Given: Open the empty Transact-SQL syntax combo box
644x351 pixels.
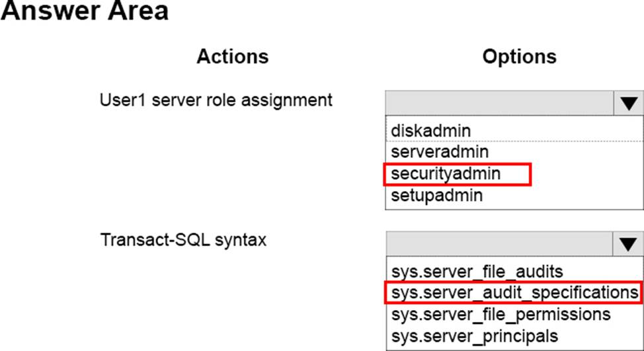Looking at the screenshot, I should tap(500, 245).
